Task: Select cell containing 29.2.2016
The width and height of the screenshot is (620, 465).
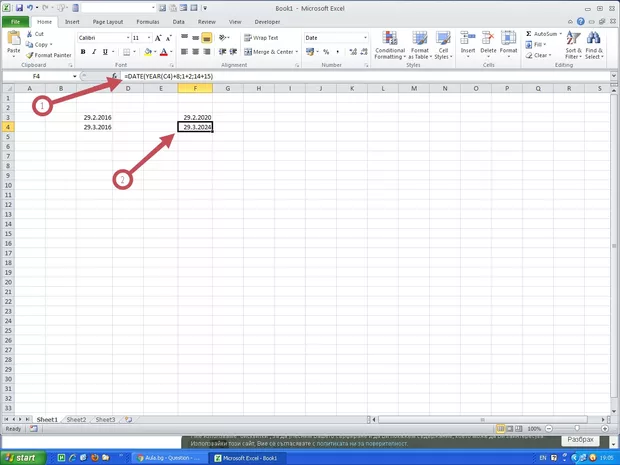Action: (94, 117)
